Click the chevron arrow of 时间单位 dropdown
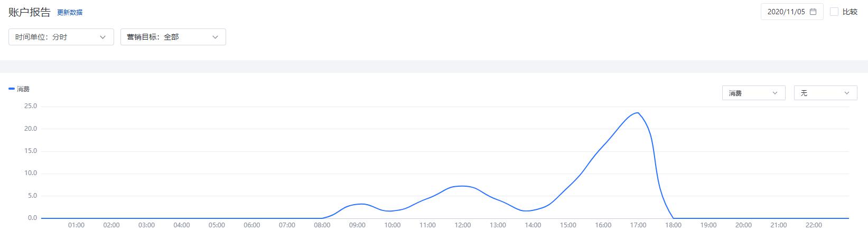The image size is (868, 240). coord(103,37)
